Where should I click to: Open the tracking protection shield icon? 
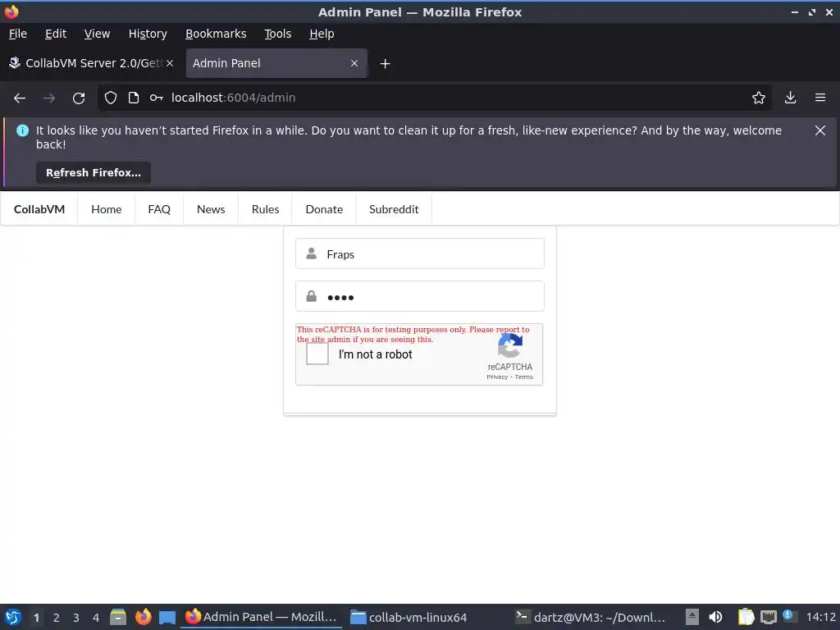(111, 98)
